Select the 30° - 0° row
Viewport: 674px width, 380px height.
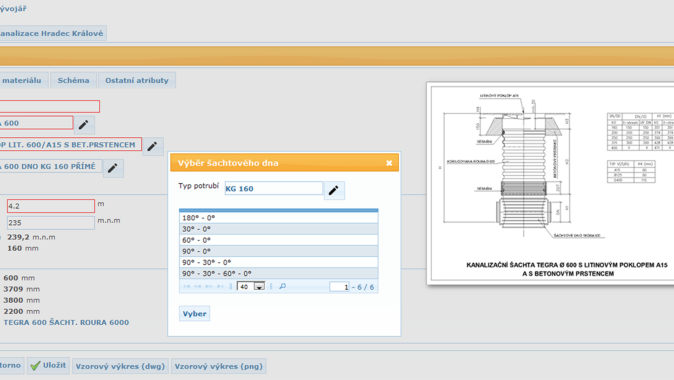pos(279,229)
